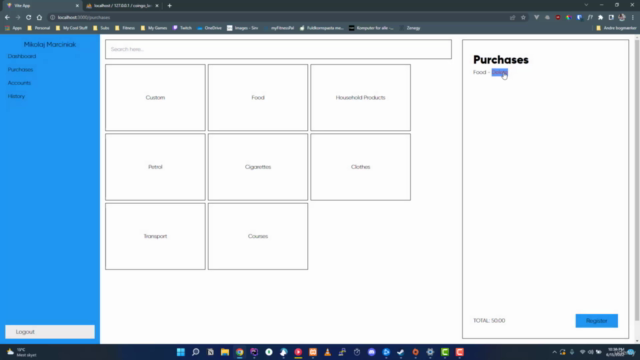
Task: Open the extensions puzzle icon
Action: click(x=600, y=18)
